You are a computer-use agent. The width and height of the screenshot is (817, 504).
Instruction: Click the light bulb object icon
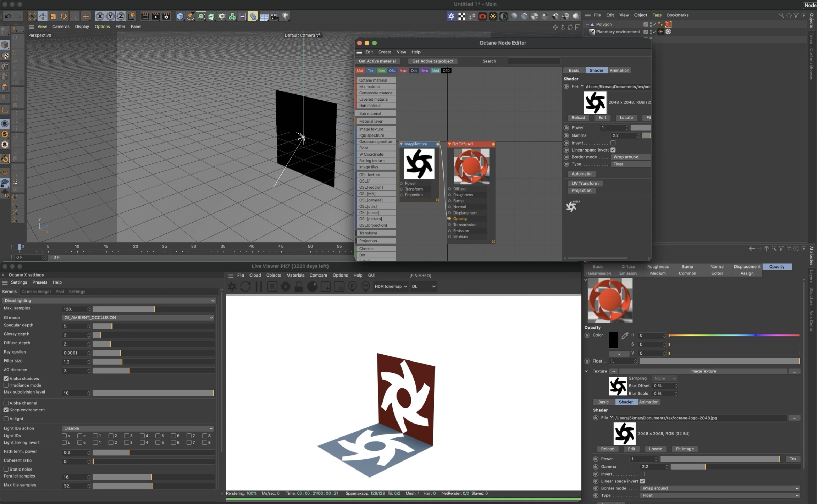(x=285, y=16)
